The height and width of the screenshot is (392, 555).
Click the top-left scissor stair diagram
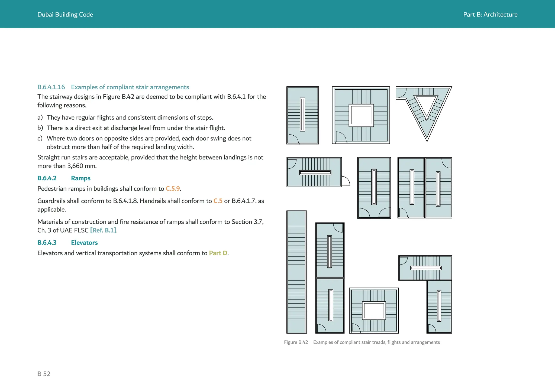[302, 115]
